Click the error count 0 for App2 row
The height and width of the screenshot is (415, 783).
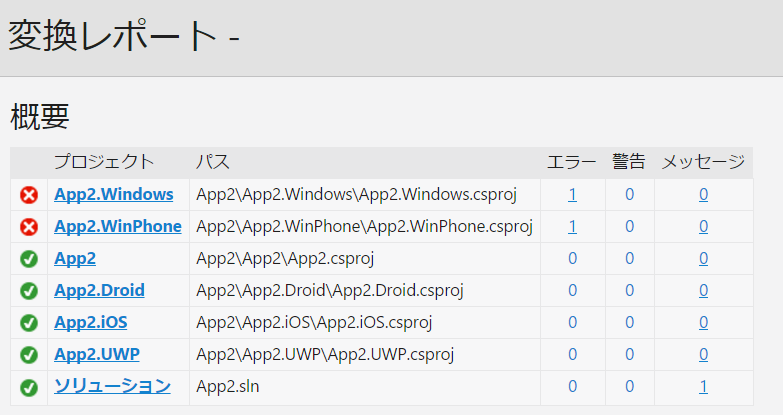pos(573,258)
